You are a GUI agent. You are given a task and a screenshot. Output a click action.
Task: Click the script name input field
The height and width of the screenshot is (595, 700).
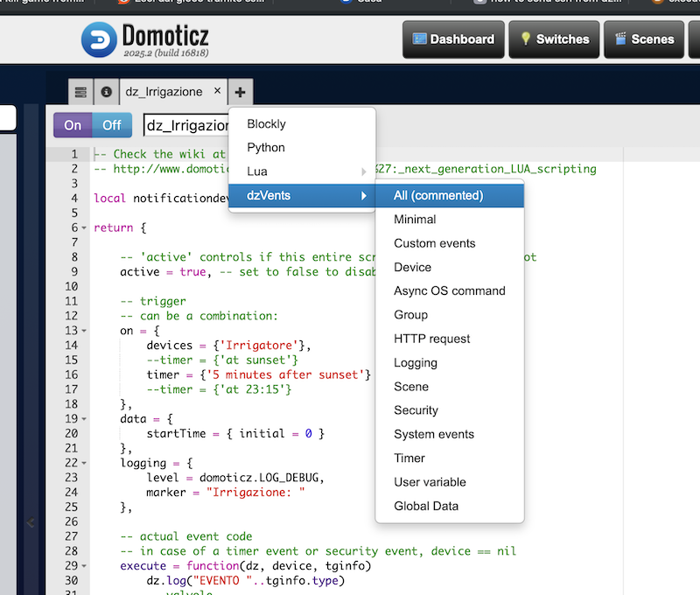185,125
